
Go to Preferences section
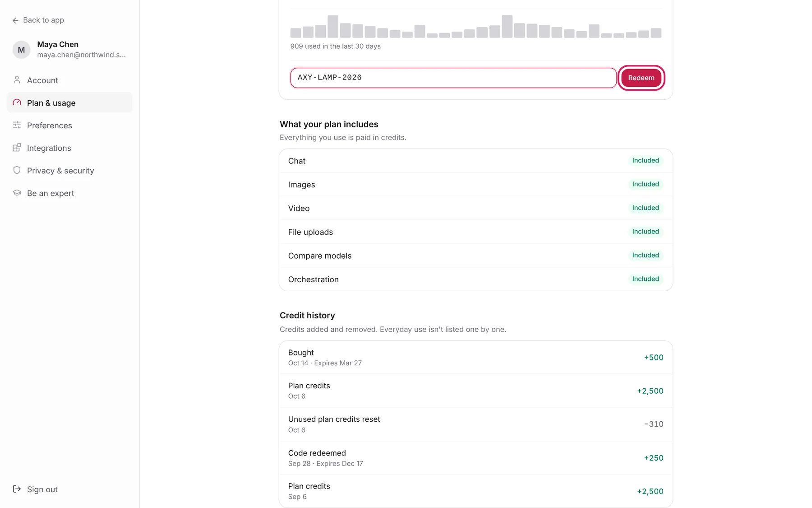[69, 125]
